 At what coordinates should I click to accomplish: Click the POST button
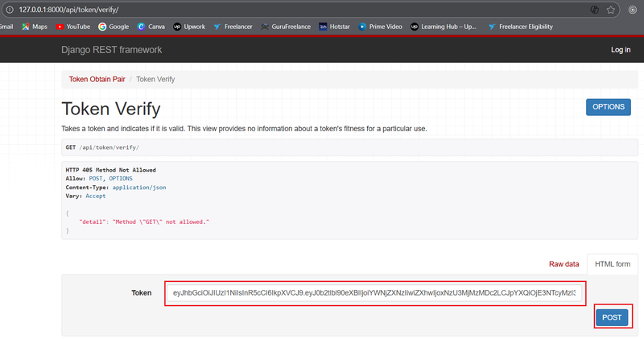click(x=612, y=317)
